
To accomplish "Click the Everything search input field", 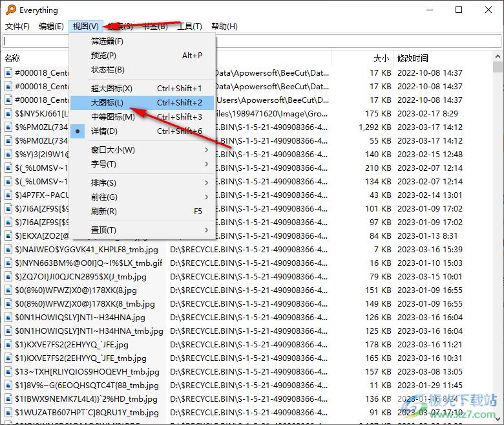I will coord(252,41).
